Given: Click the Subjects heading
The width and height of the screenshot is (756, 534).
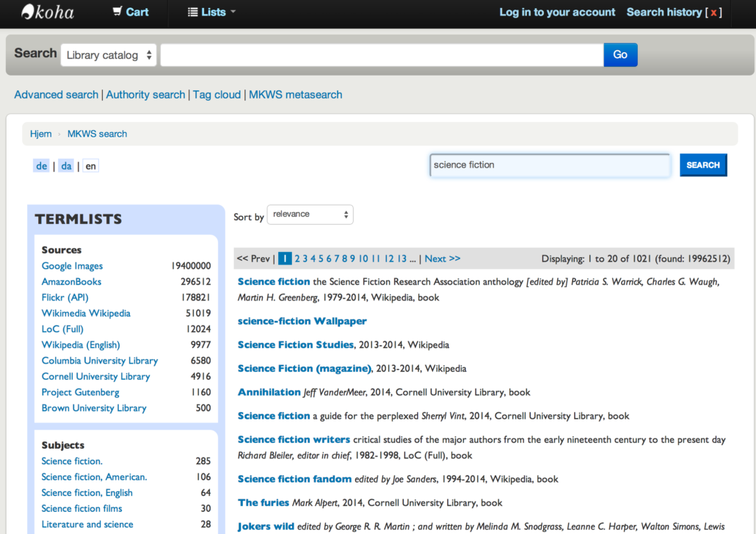Looking at the screenshot, I should pyautogui.click(x=62, y=445).
